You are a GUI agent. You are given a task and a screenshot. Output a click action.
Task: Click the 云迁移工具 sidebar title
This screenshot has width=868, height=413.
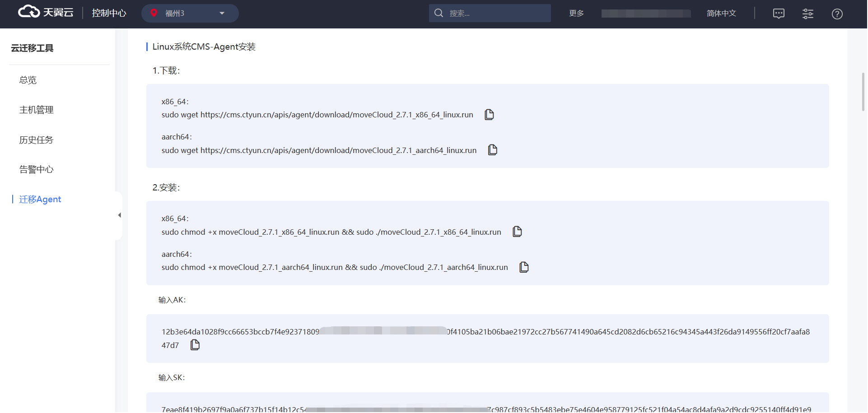coord(32,48)
